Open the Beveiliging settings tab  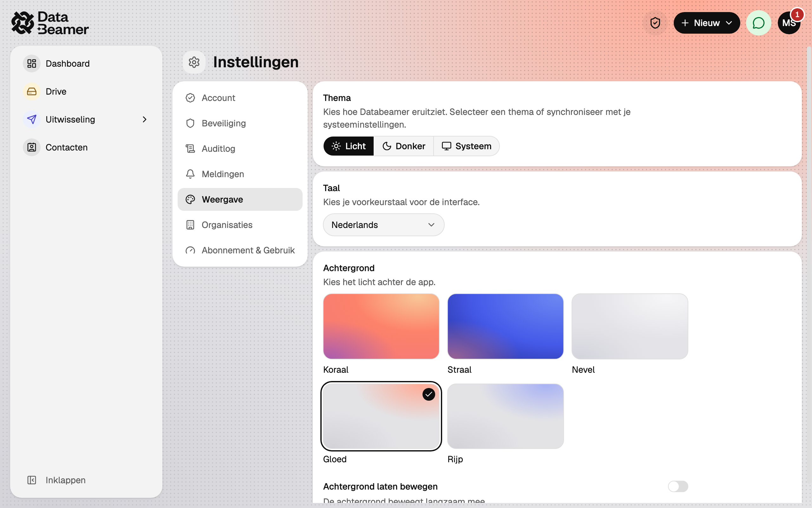pos(240,123)
